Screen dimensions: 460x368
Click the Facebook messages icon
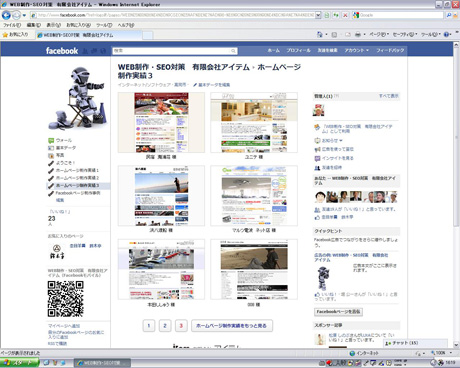pyautogui.click(x=94, y=51)
